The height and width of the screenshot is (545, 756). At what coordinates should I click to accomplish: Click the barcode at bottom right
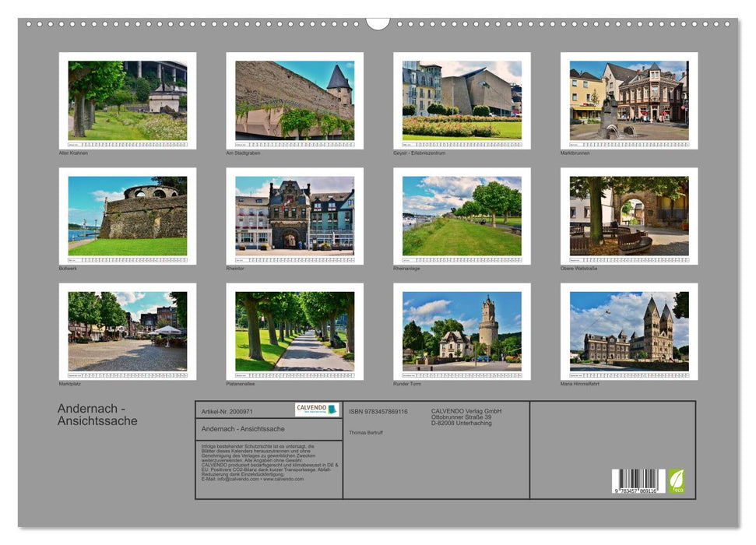click(x=638, y=481)
